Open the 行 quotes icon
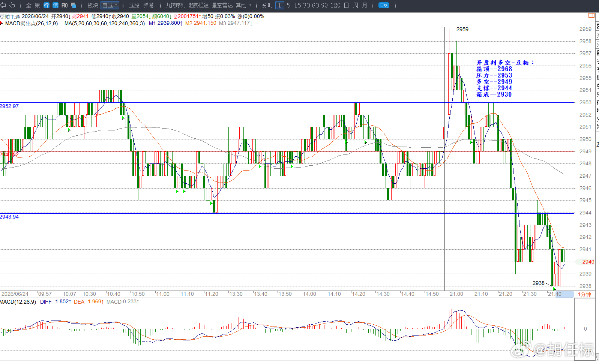Viewport: 599px width, 364px height. click(47, 5)
